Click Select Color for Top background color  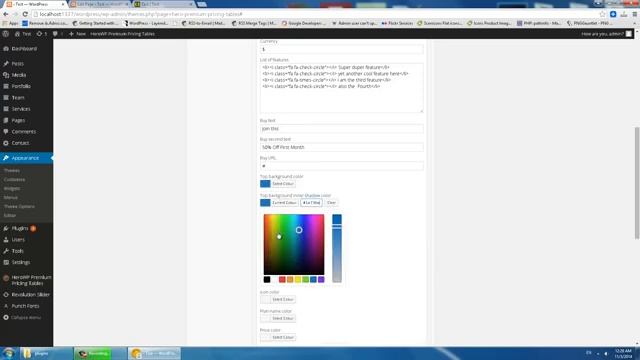pos(283,184)
